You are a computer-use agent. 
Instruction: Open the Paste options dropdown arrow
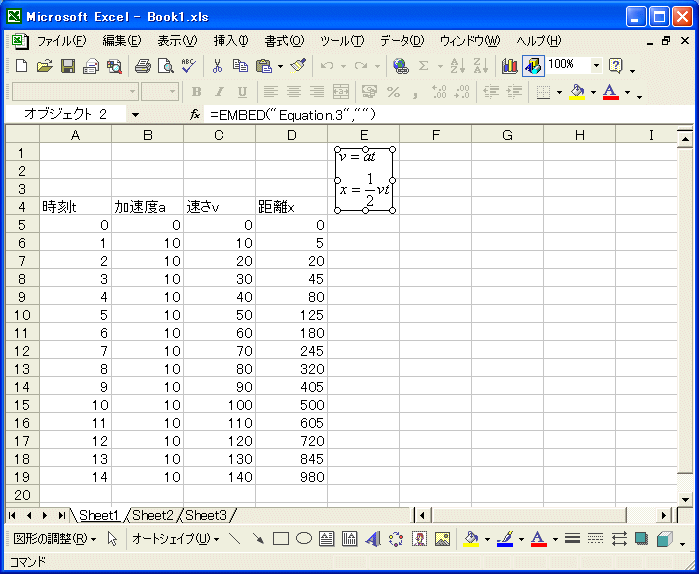coord(280,66)
